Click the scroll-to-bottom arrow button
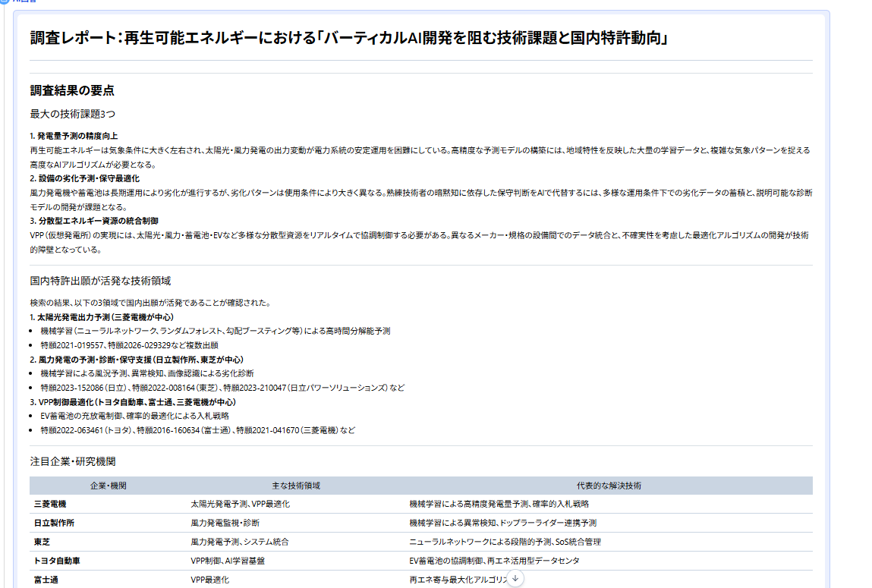Viewport: 872px width, 588px height. pyautogui.click(x=515, y=579)
